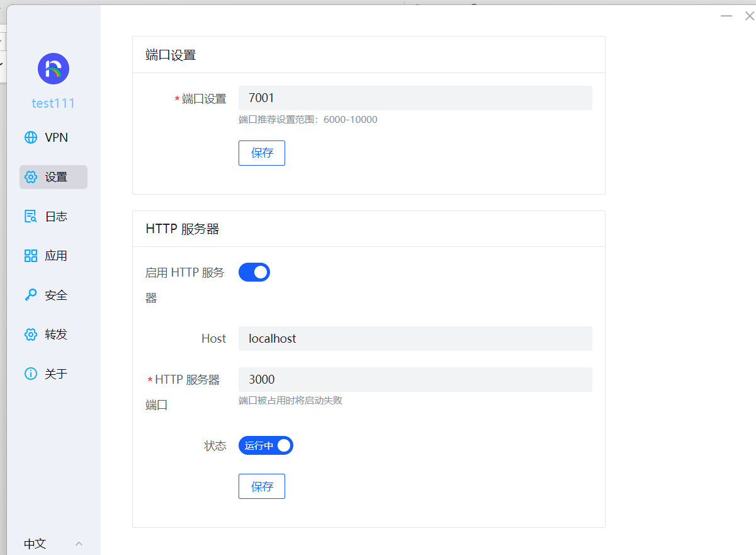Disable the 启用 HTTP 服务器 toggle
This screenshot has width=756, height=555.
coord(254,272)
